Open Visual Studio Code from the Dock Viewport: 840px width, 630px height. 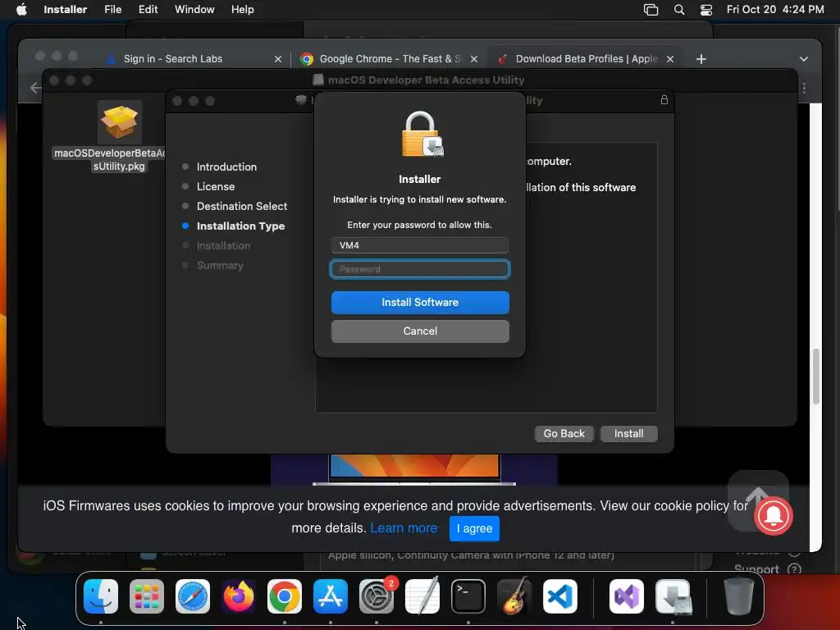coord(560,596)
